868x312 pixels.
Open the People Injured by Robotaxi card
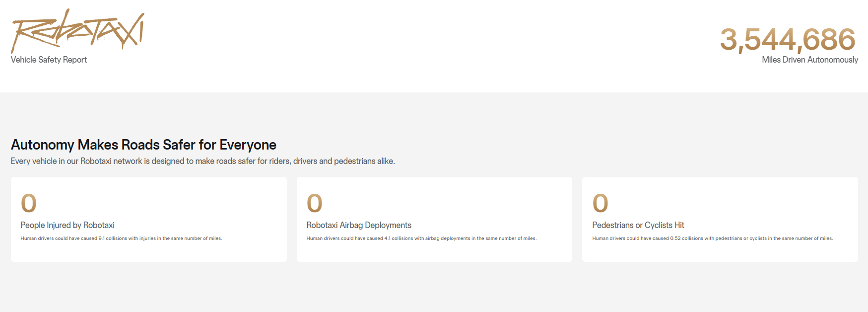click(x=149, y=219)
